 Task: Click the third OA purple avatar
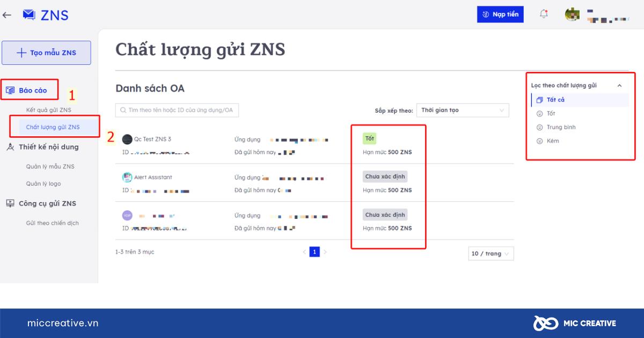pos(127,215)
